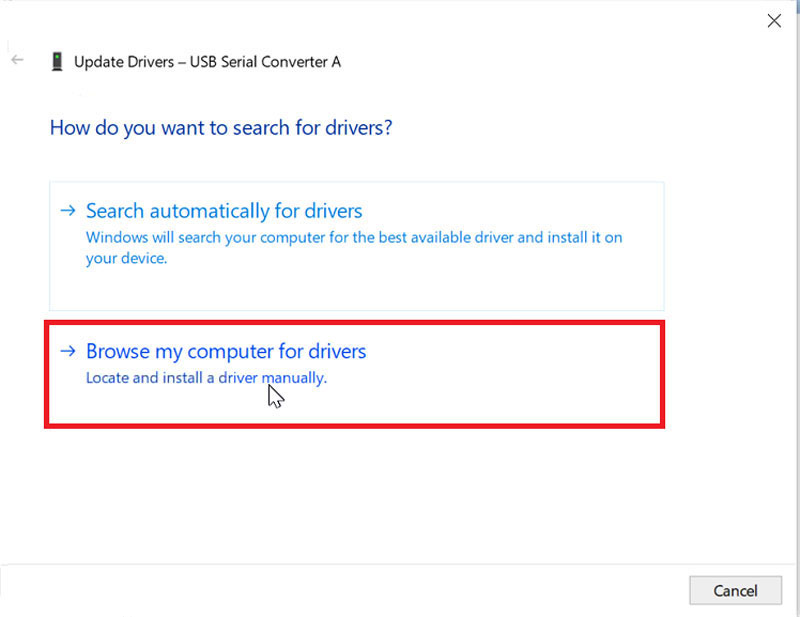Click arrow icon beside Browse my computer
Screen dimensions: 800x617
(68, 351)
